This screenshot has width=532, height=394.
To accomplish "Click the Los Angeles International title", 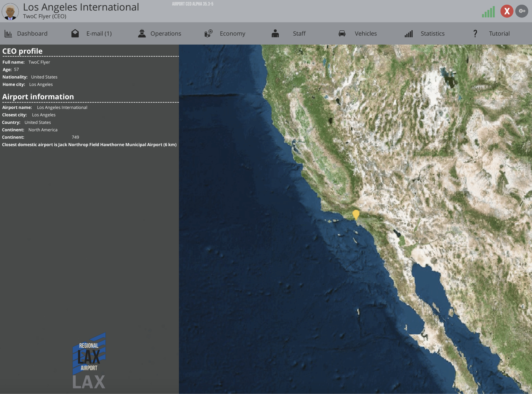I will coord(81,7).
